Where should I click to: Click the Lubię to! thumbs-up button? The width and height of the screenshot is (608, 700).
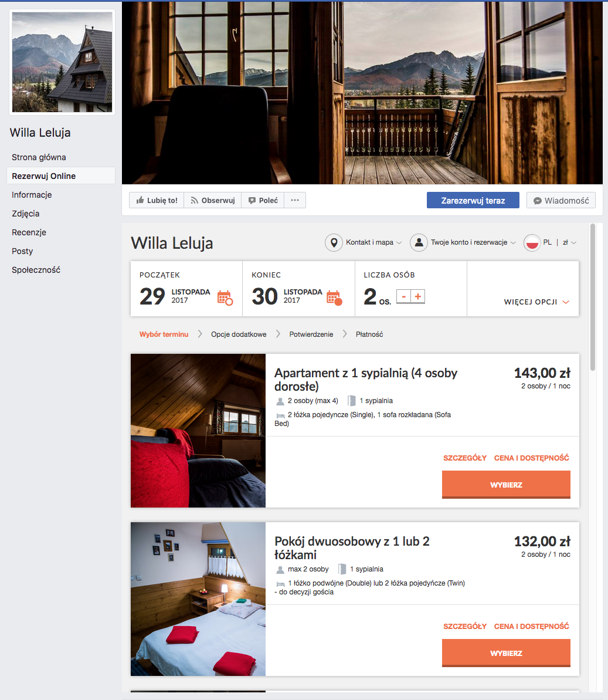(157, 200)
